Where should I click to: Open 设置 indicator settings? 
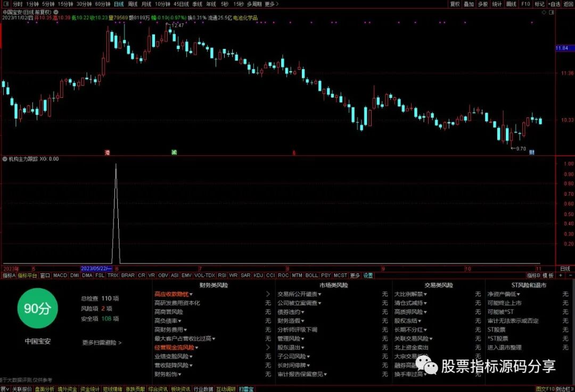coord(368,275)
